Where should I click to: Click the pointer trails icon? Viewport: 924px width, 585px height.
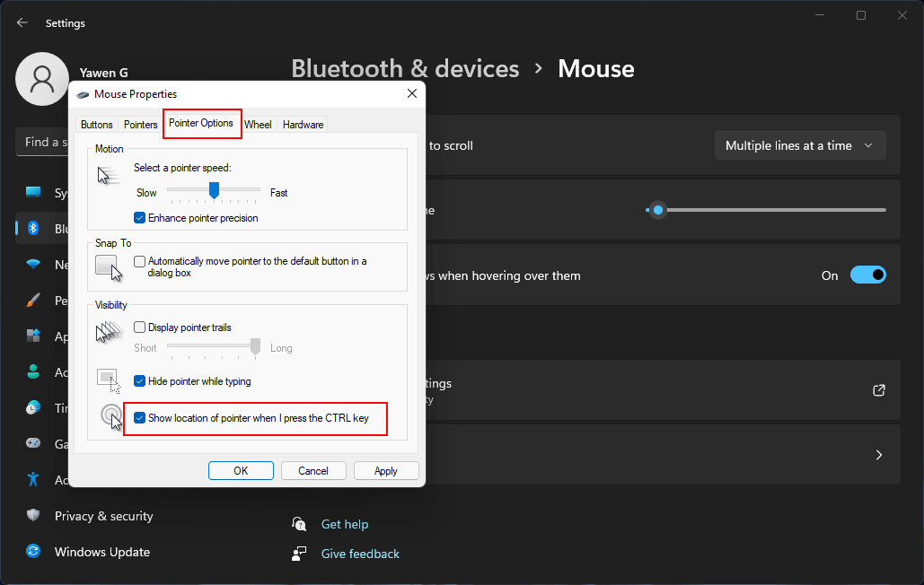coord(109,333)
